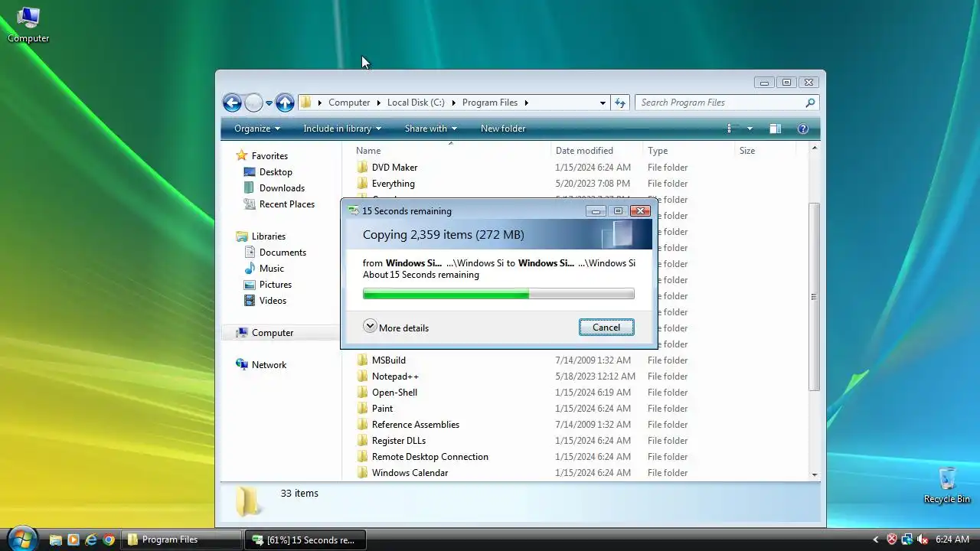This screenshot has height=551, width=980.
Task: Open Recent Places in navigation pane
Action: 287,204
